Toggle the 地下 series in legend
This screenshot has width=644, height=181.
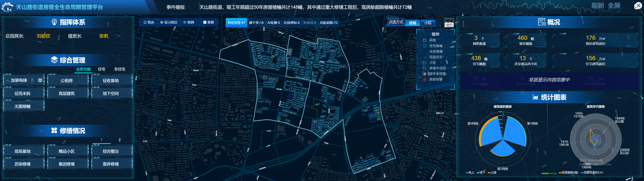(481, 172)
